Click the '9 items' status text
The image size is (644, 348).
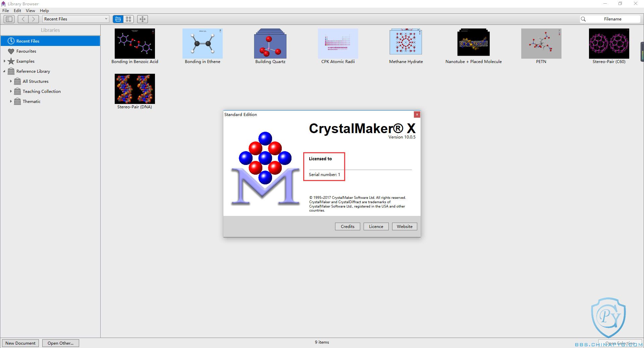coord(322,342)
